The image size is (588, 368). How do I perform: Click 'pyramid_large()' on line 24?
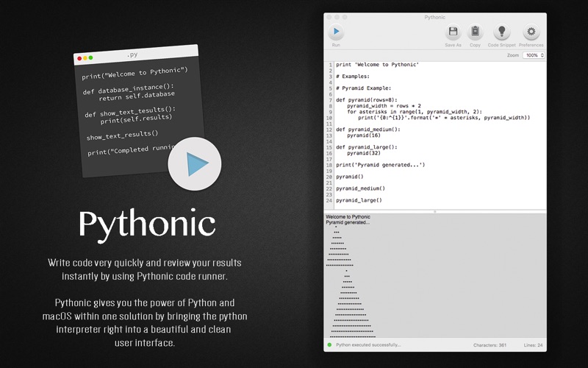[x=359, y=200]
